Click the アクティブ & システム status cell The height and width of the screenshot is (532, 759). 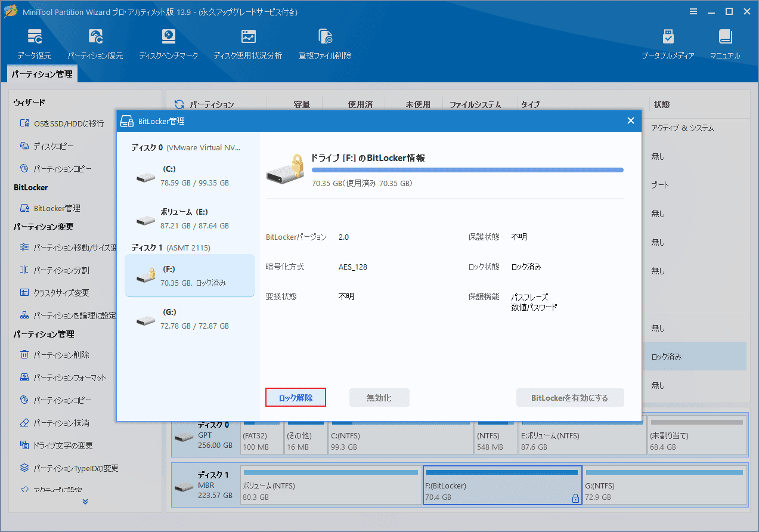[x=682, y=128]
